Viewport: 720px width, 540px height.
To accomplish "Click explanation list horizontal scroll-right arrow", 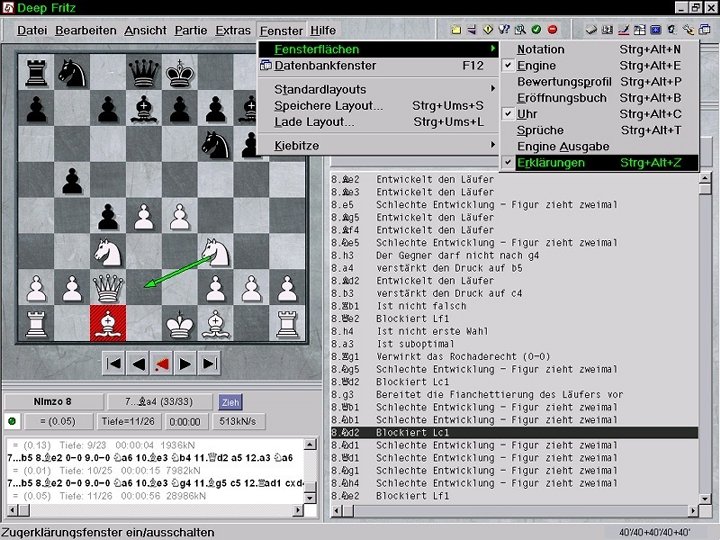I will 692,511.
